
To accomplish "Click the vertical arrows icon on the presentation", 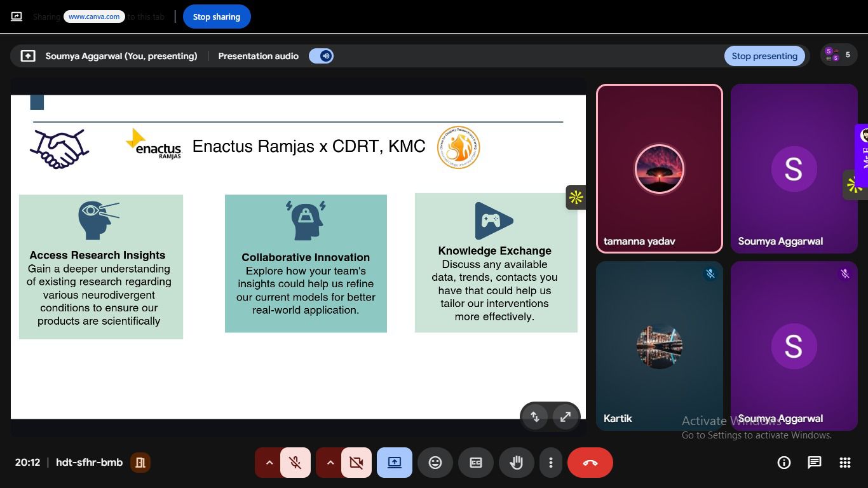I will pos(535,417).
